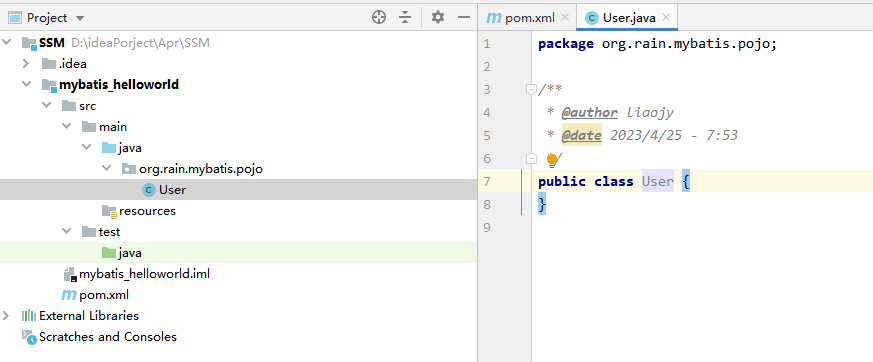Select pom.xml in project tree
The height and width of the screenshot is (362, 873).
point(104,295)
